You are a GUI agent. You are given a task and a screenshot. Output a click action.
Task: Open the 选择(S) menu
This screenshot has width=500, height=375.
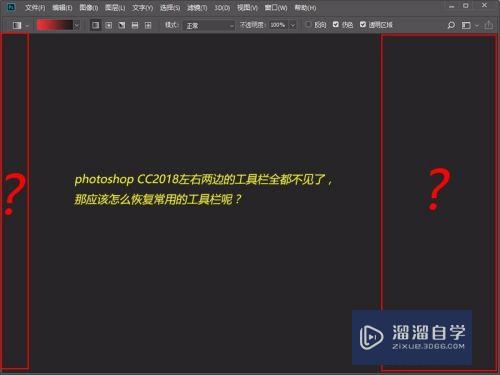(170, 7)
